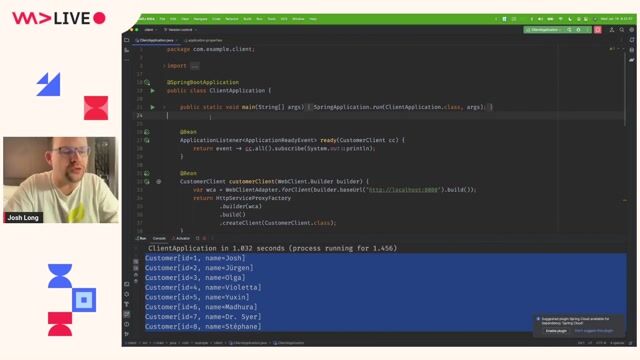Click the line 24 caret row in editor

click(380, 116)
